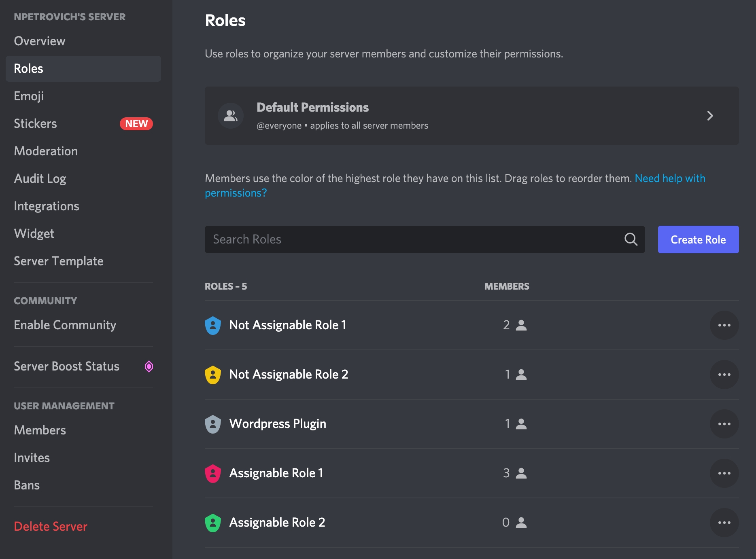
Task: Click the magnifier icon in Search Roles
Action: click(631, 239)
